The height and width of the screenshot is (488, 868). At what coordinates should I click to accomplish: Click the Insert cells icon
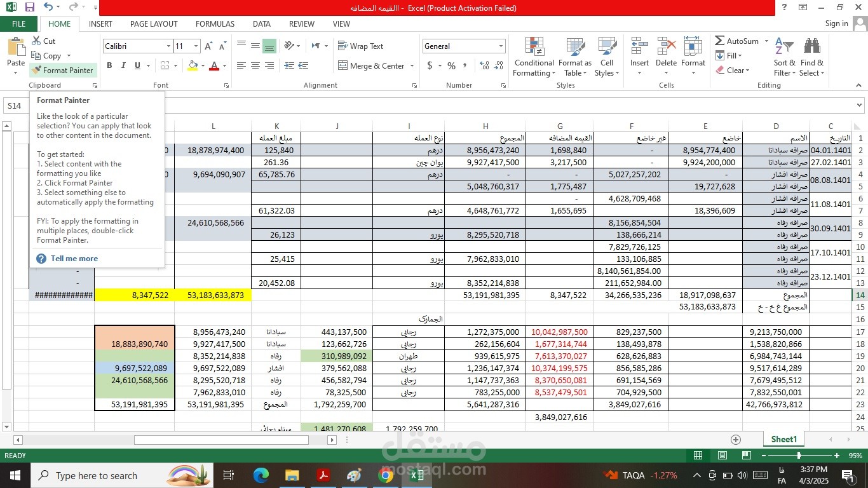pos(639,47)
